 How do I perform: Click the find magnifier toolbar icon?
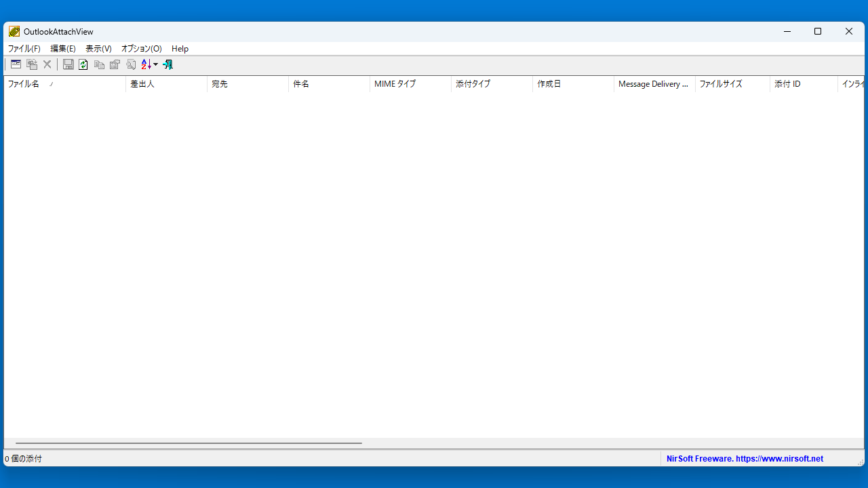(x=131, y=64)
